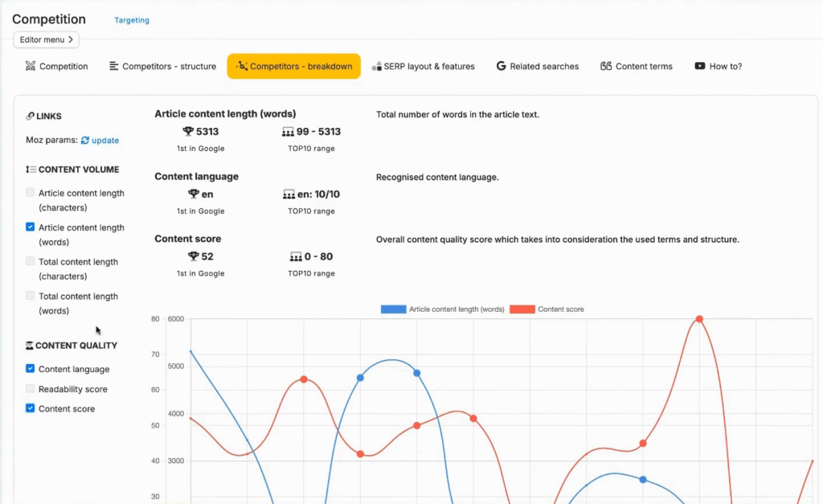
Task: Click the podium icon next to 99 - 5313
Action: point(288,132)
